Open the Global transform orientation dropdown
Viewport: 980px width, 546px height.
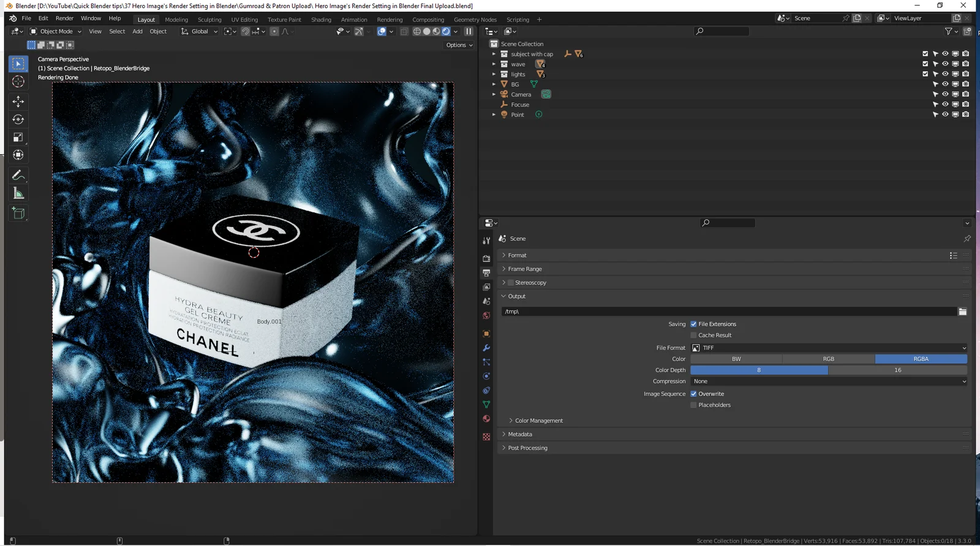199,31
